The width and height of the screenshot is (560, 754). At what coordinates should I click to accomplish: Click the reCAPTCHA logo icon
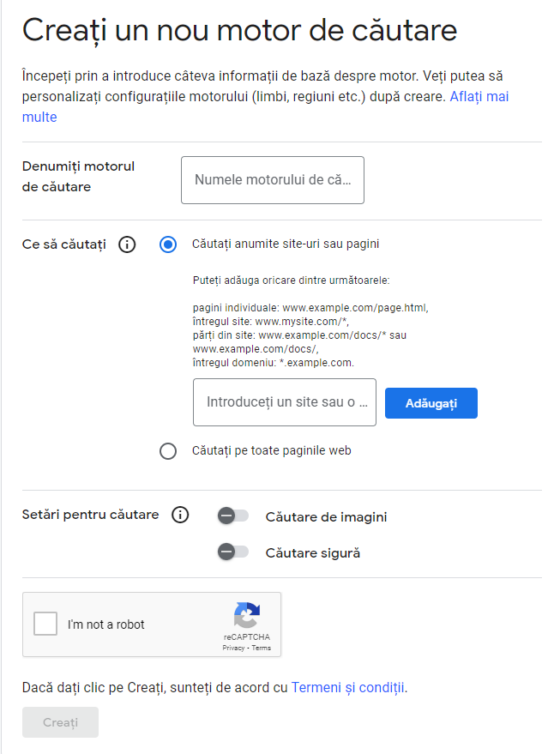click(x=247, y=616)
